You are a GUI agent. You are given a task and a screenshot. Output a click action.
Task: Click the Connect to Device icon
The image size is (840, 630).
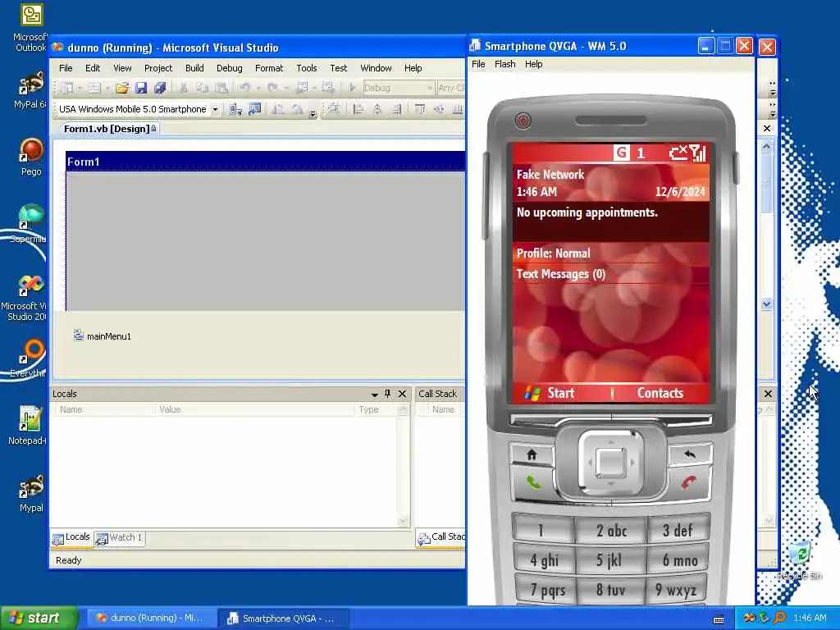point(235,109)
